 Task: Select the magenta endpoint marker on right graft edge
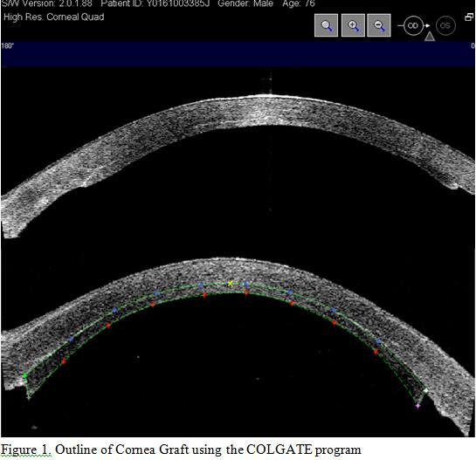coord(417,406)
